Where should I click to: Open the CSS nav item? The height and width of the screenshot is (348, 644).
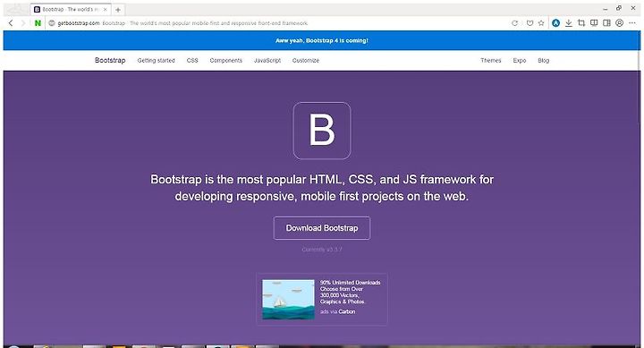[192, 61]
